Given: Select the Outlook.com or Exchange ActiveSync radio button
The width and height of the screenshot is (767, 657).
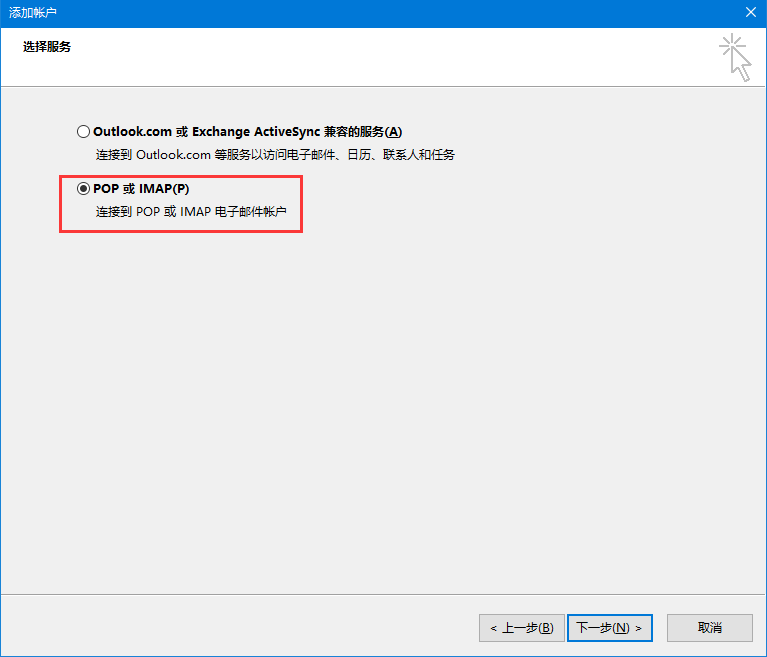Looking at the screenshot, I should pyautogui.click(x=83, y=131).
